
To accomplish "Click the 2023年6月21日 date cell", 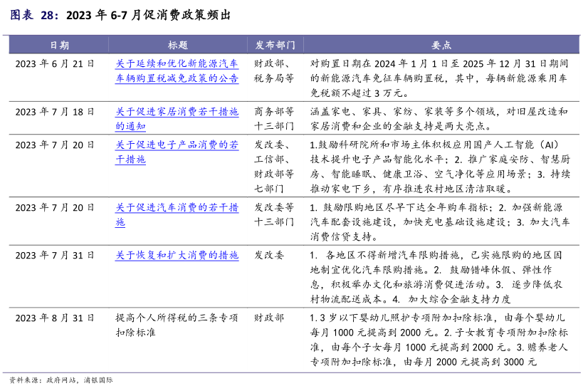I will [x=55, y=64].
